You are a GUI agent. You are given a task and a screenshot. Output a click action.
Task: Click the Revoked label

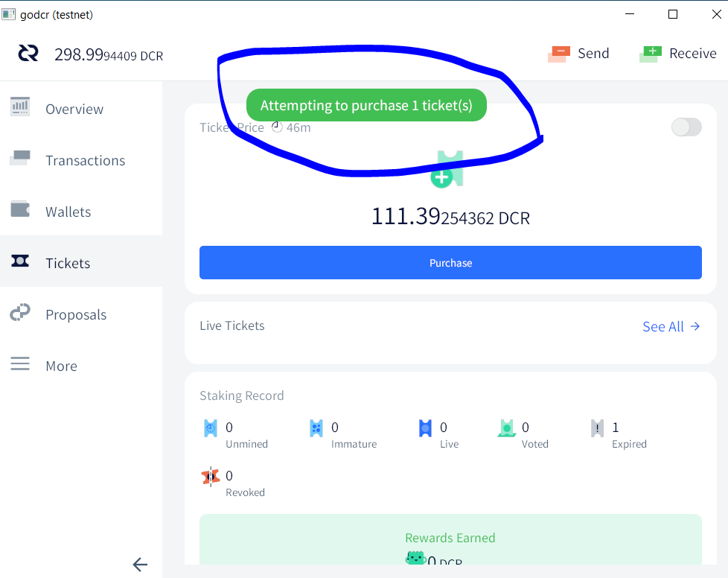coord(245,492)
